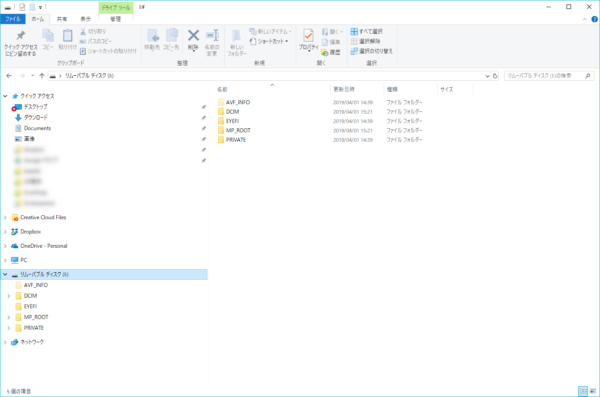Click the Up one level arrow
Viewport: 600px width, 397px height.
tap(42, 76)
